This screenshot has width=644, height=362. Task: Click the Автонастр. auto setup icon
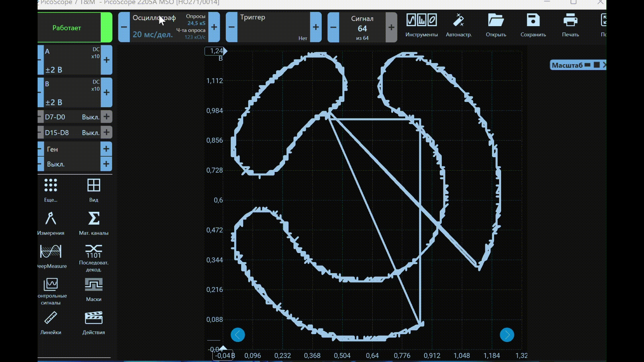coord(459,21)
